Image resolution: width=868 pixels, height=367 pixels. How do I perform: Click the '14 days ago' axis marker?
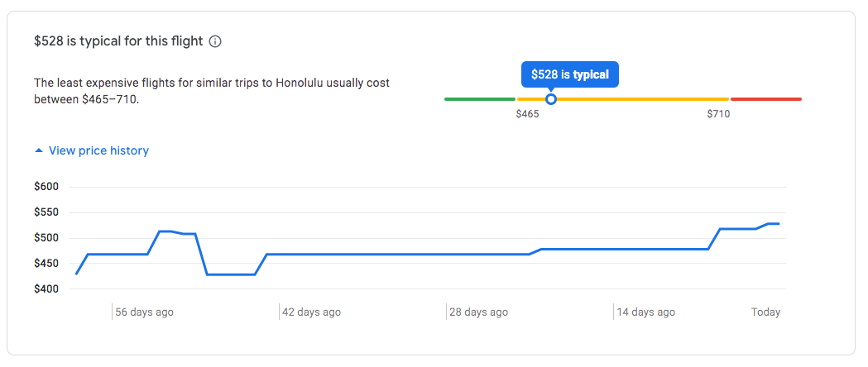click(645, 312)
